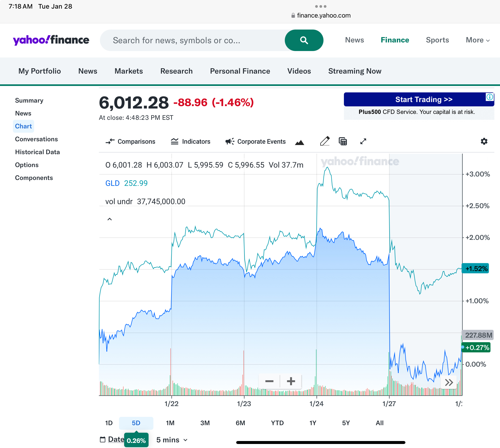The image size is (500, 448).
Task: Open chart settings gear
Action: (484, 141)
